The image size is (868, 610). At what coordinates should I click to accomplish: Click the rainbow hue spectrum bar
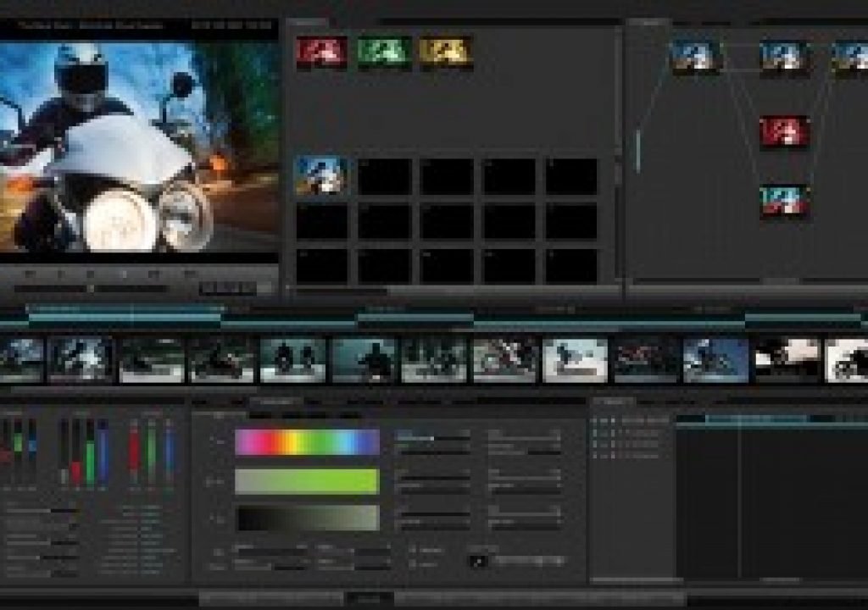307,442
